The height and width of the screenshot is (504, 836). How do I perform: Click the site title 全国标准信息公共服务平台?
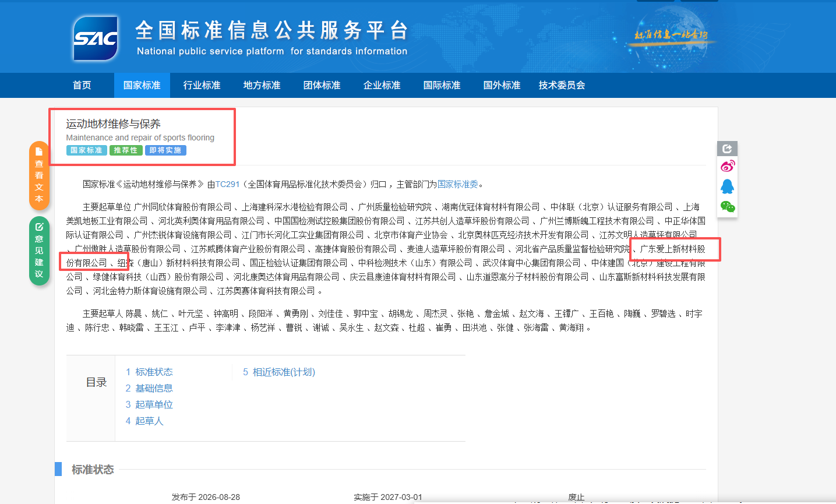coord(272,30)
